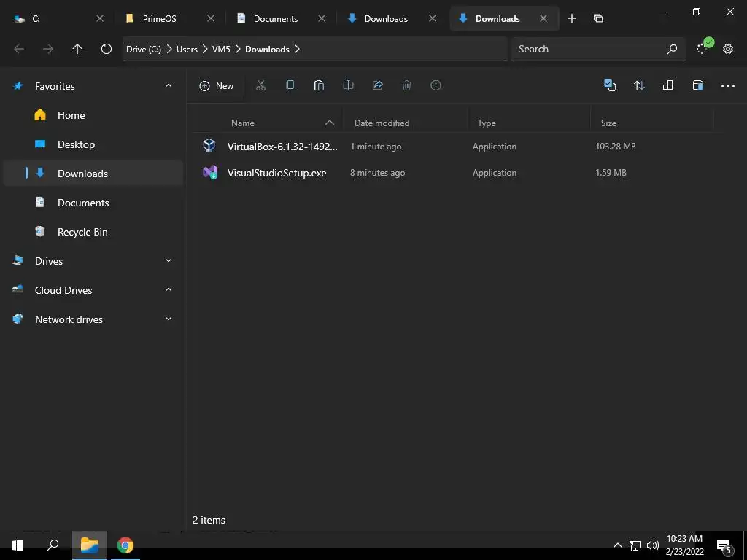Click chevron after Drive (C:) in breadcrumb

pos(169,49)
